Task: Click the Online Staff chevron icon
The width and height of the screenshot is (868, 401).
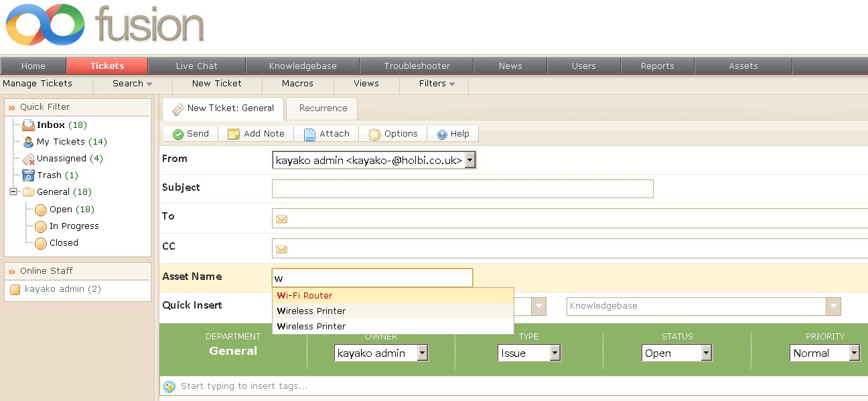Action: (12, 271)
